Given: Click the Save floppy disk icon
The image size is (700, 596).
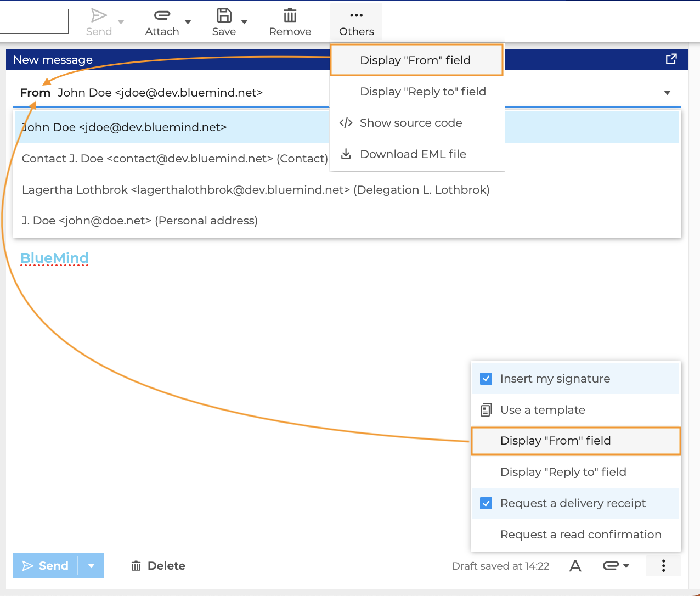Looking at the screenshot, I should coord(224,16).
